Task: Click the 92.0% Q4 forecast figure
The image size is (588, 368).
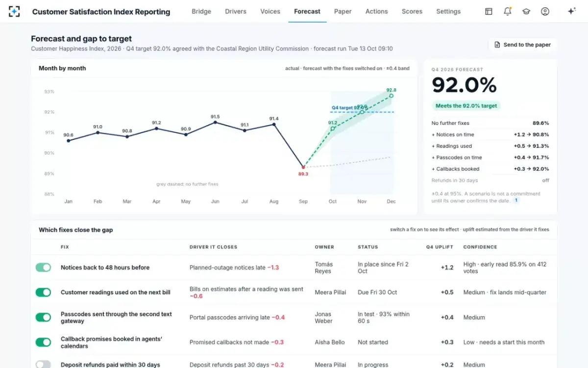Action: (464, 85)
